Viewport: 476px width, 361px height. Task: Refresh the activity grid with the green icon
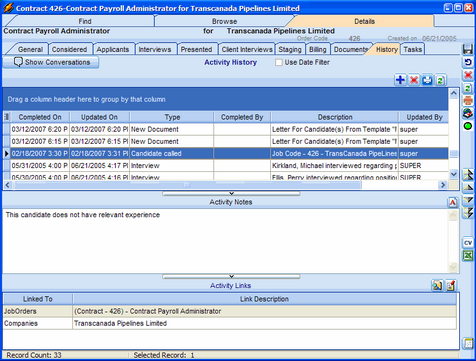(x=440, y=80)
